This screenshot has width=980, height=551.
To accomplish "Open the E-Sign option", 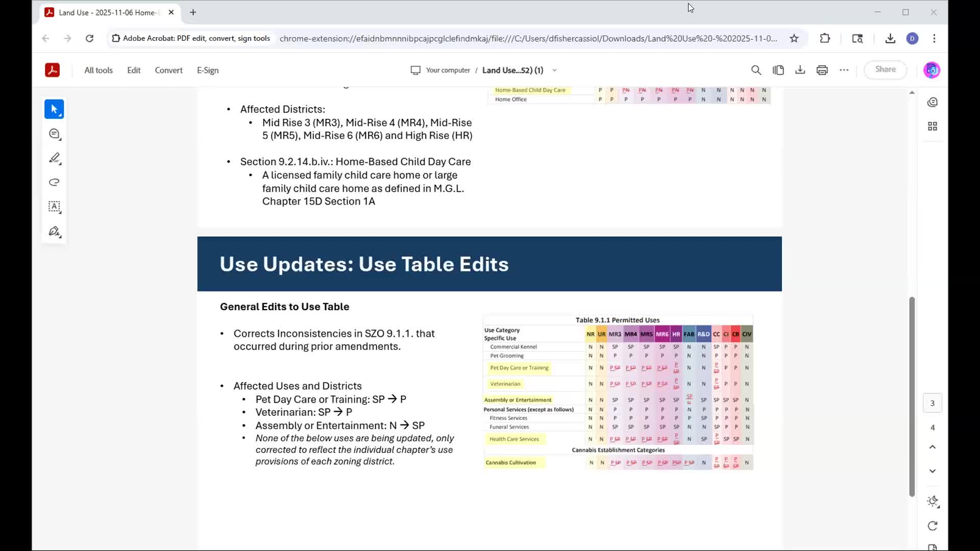I will pos(208,70).
